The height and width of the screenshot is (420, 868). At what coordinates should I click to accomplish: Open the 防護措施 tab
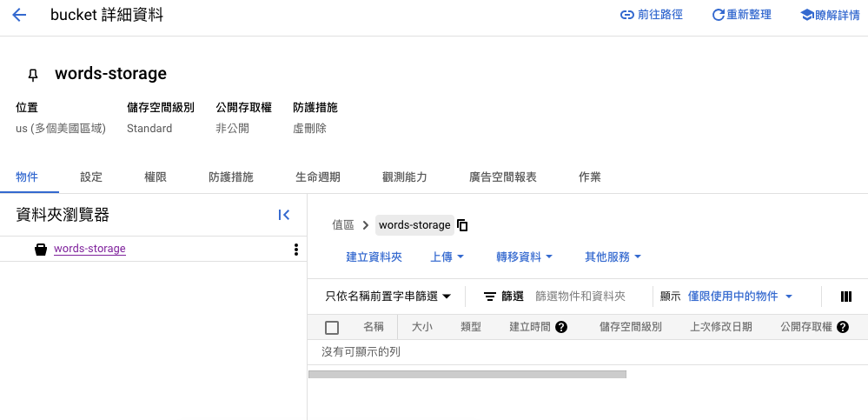[x=231, y=177]
